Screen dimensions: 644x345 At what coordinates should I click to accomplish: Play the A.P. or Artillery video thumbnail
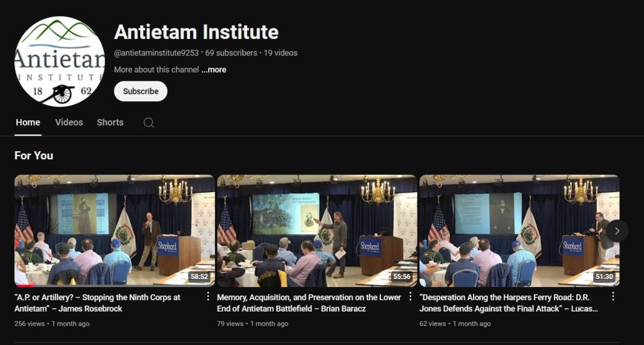(x=114, y=230)
